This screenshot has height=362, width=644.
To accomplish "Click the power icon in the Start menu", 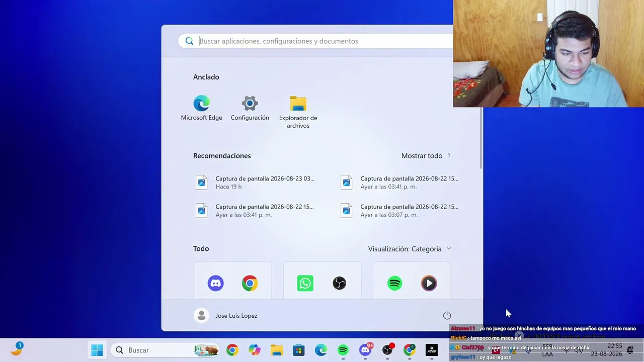I will click(447, 315).
